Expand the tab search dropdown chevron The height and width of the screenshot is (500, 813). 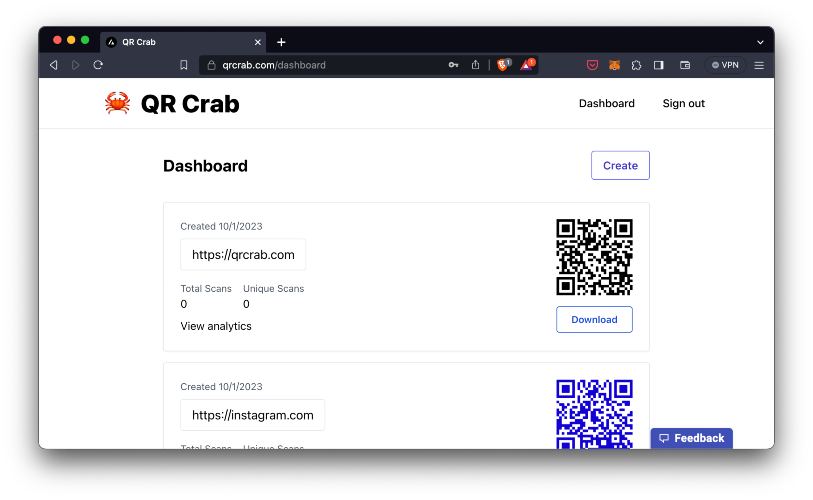click(760, 43)
